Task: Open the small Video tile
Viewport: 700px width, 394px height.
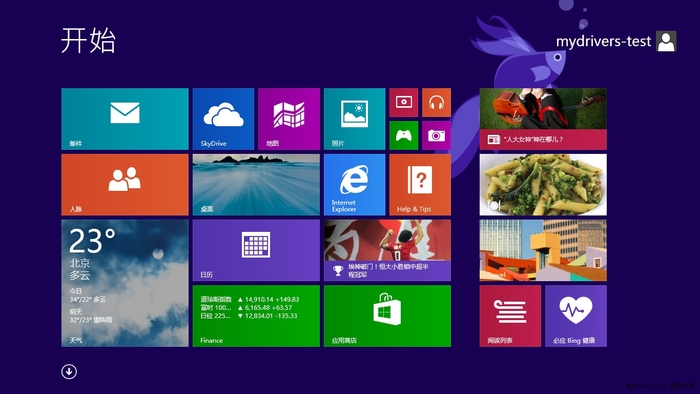Action: coord(404,103)
